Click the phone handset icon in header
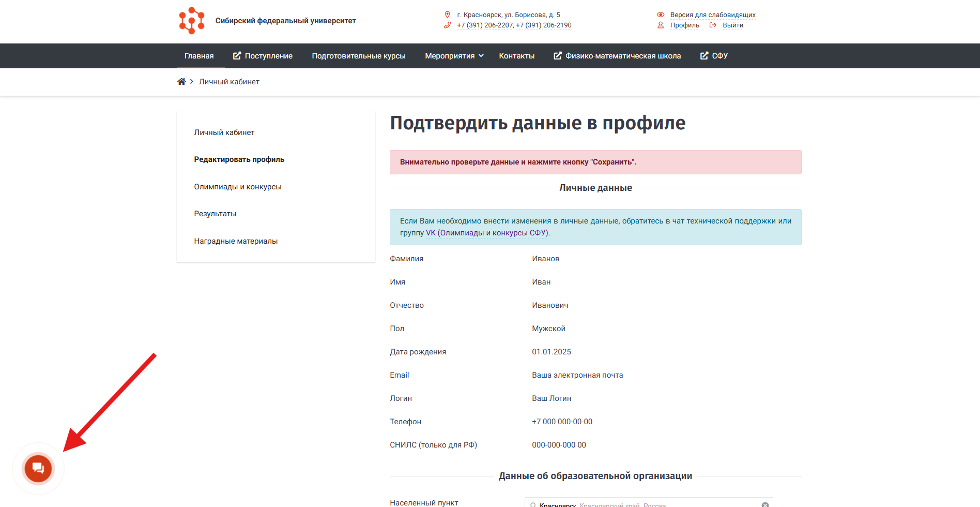Viewport: 980px width, 507px height. 447,25
